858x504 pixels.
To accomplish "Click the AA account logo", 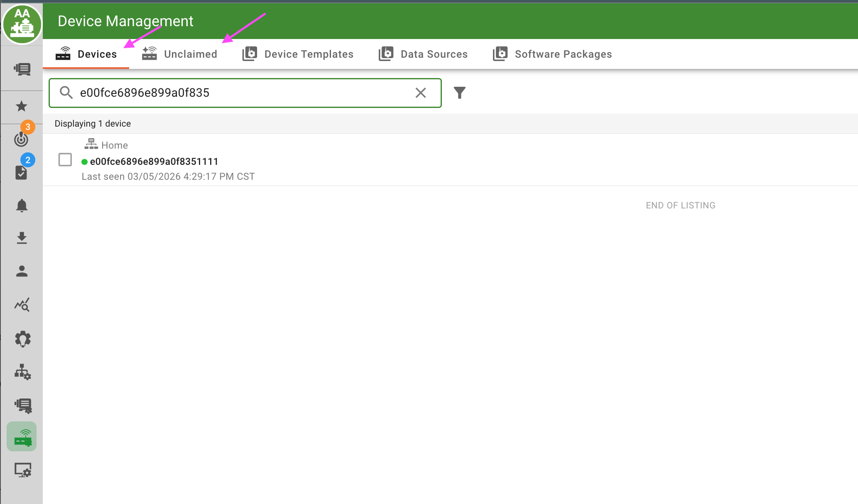I will (22, 23).
